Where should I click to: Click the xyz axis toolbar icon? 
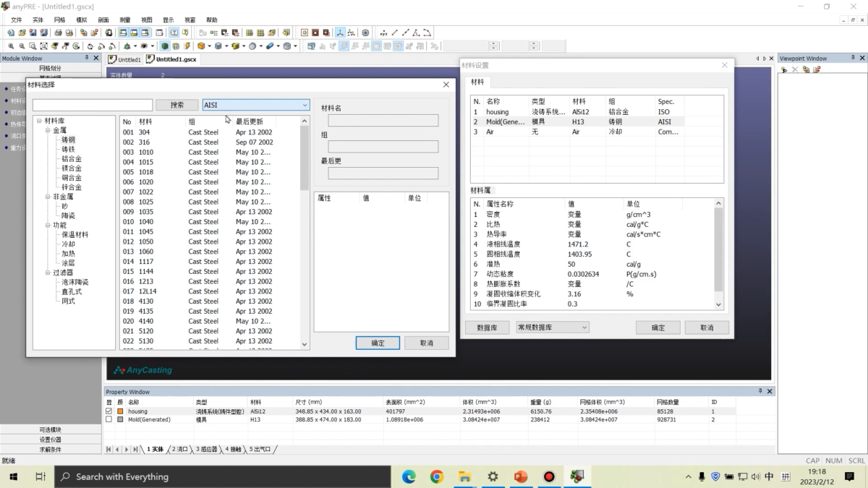pos(340,33)
